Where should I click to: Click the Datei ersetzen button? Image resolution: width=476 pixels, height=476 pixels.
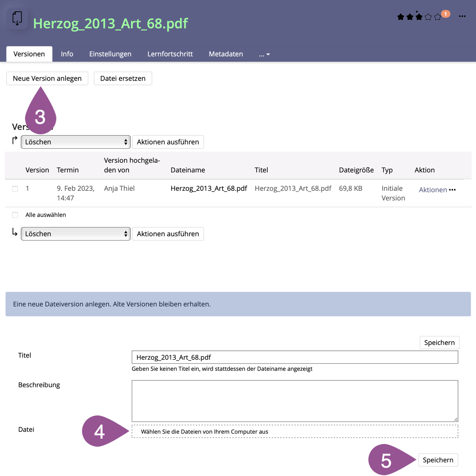pyautogui.click(x=123, y=78)
